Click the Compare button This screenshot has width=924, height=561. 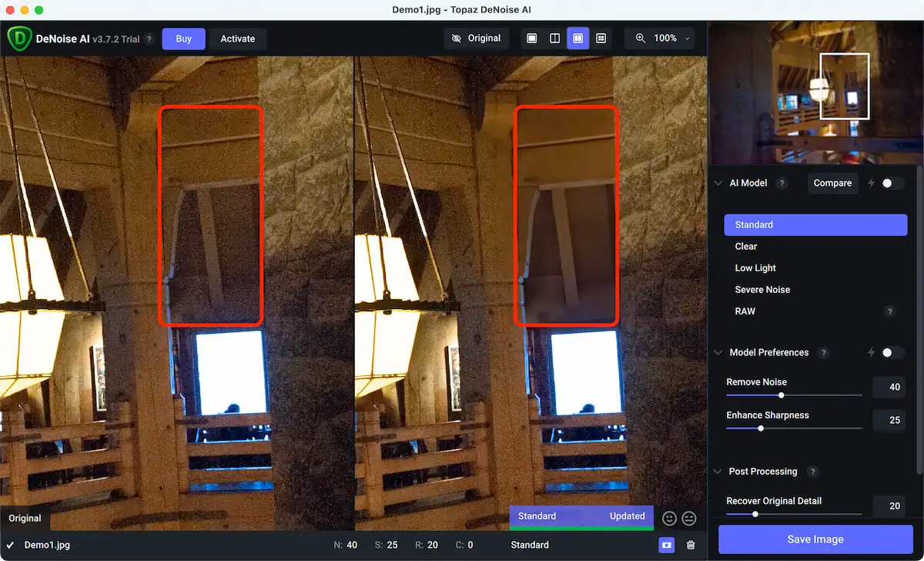click(832, 183)
